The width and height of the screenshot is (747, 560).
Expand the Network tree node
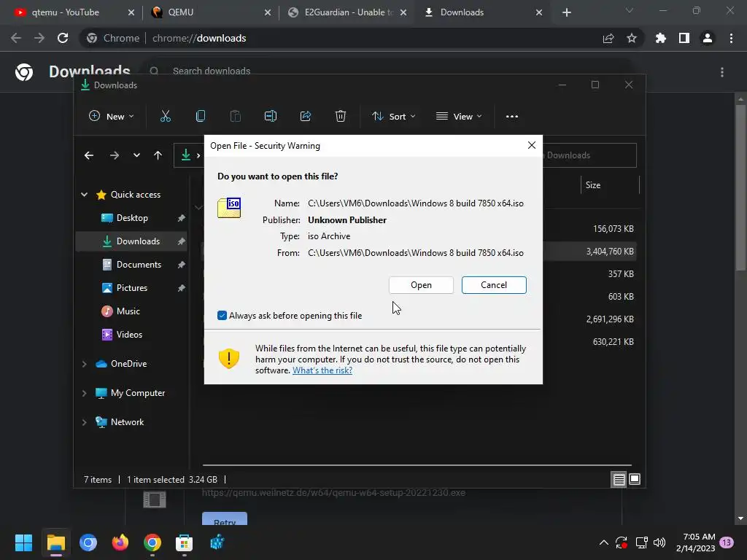click(x=85, y=422)
